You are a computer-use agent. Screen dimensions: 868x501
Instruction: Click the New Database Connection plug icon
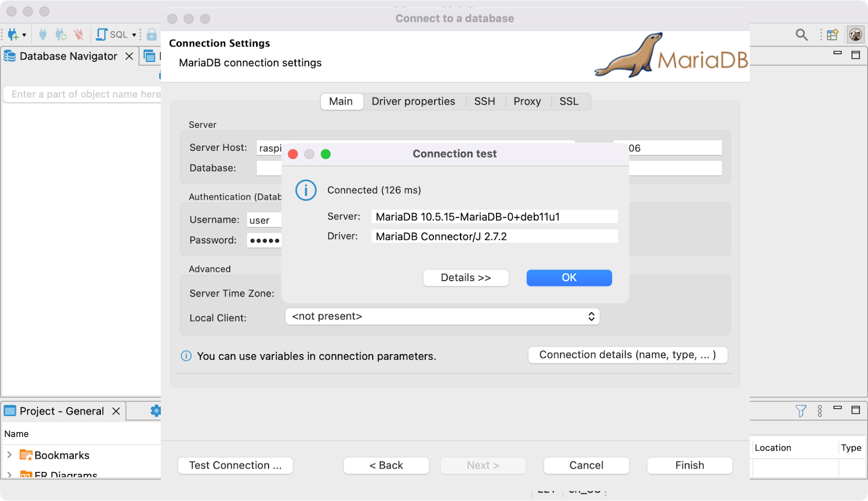tap(12, 35)
